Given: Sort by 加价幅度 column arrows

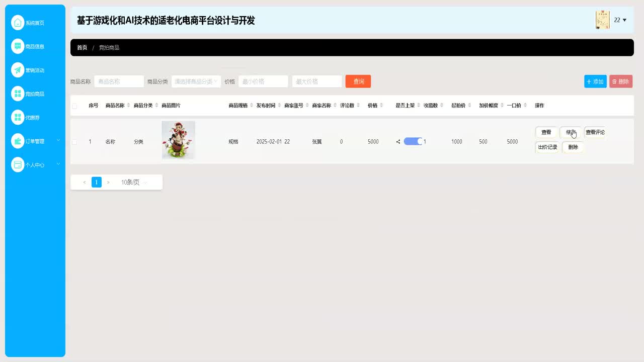Looking at the screenshot, I should click(x=502, y=106).
